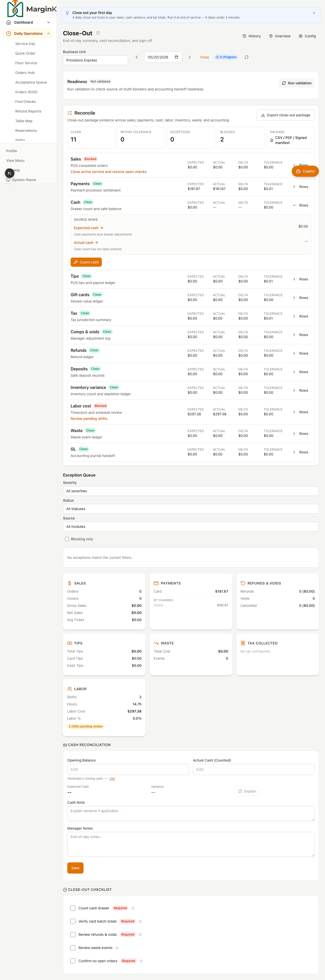The height and width of the screenshot is (980, 325).
Task: Click the Opening Balance input
Action: point(128,769)
